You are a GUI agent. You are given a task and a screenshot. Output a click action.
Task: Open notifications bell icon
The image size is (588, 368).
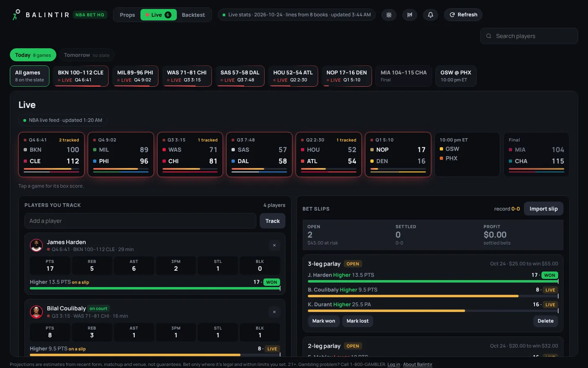430,15
